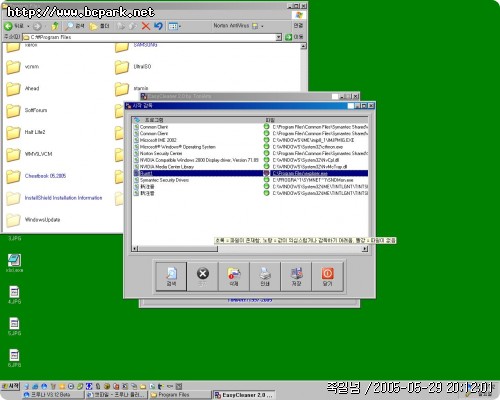
Task: Click the program column header in the startup list
Action: click(198, 120)
